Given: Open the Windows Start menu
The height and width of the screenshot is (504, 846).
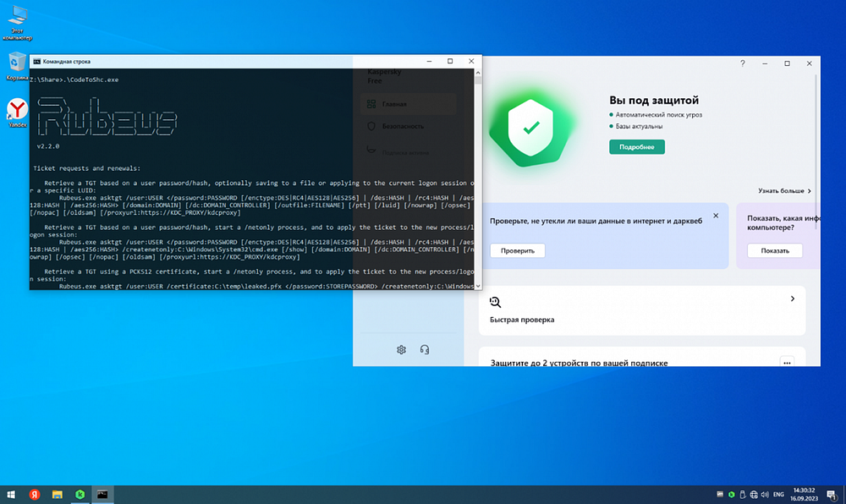Looking at the screenshot, I should pyautogui.click(x=11, y=495).
